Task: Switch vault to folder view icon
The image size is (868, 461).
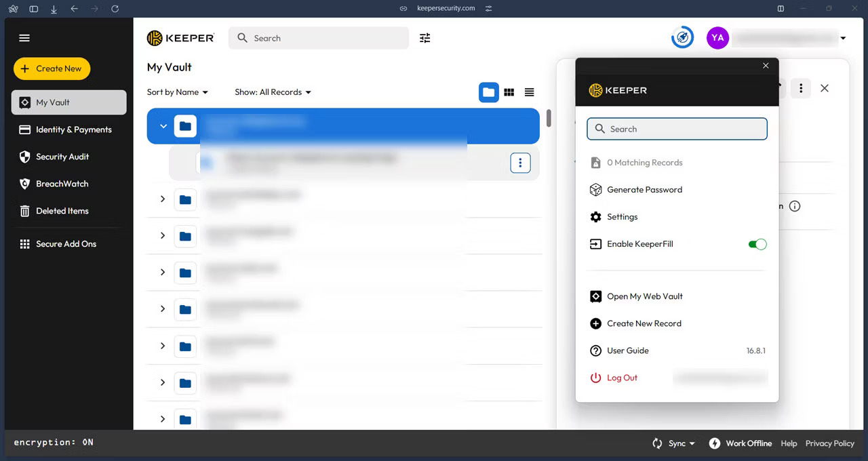Action: tap(488, 92)
